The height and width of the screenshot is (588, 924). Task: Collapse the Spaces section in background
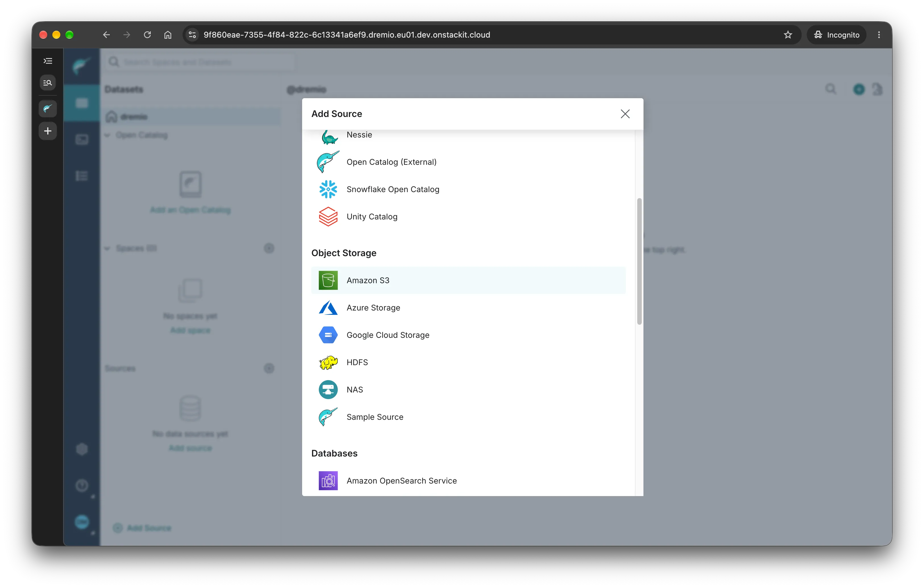(x=108, y=248)
